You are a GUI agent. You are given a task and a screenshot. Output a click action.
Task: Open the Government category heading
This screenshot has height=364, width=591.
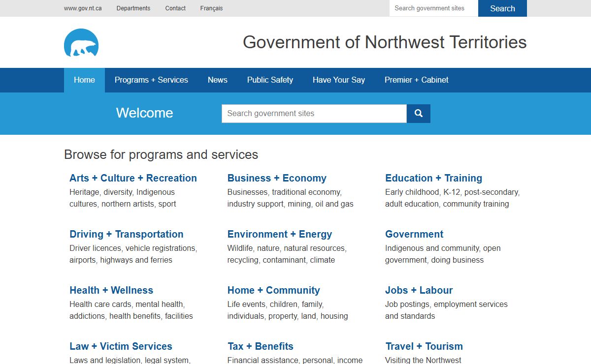[414, 234]
